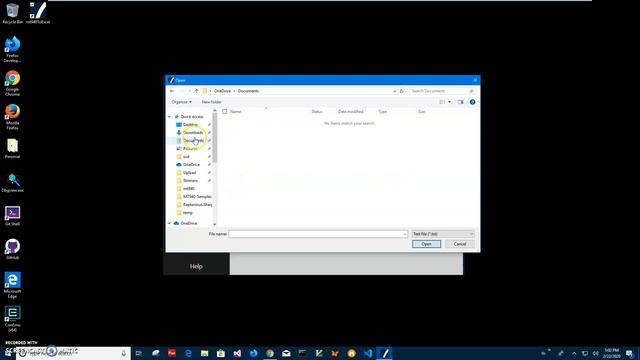Launch Microsoft Edge from desktop
The image size is (640, 360).
click(12, 285)
